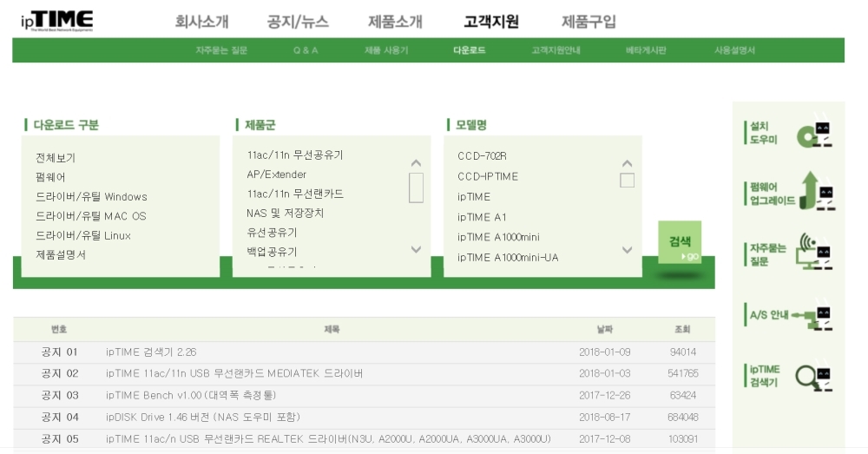Viewport: 868px width, 454px height.
Task: Pick model ipTIME A1000mini-UA
Action: point(508,258)
